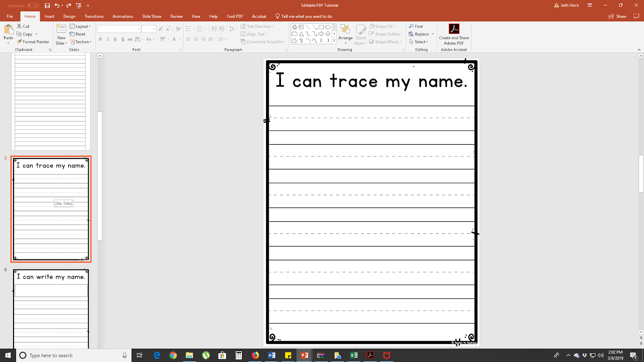
Task: Add a New Slide
Action: [x=61, y=34]
